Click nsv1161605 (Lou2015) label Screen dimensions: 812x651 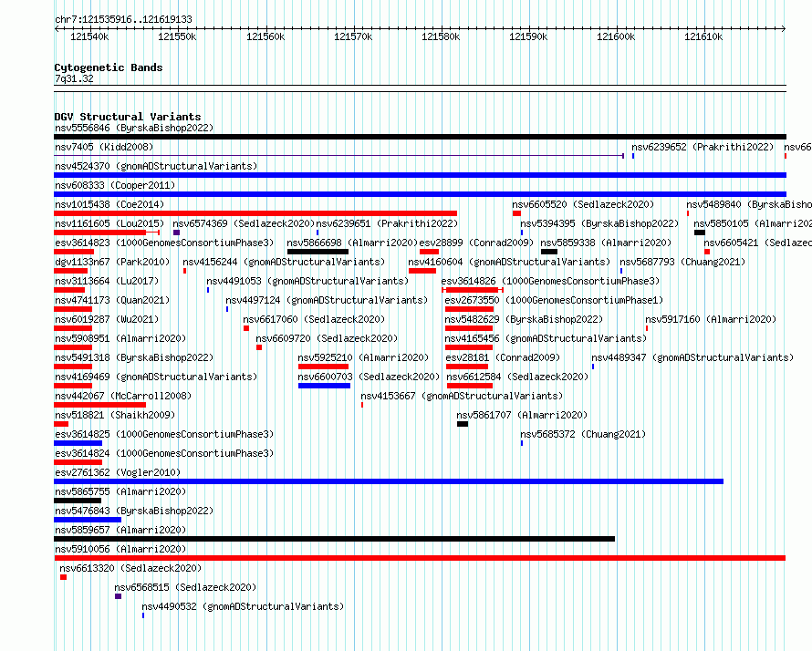coord(109,223)
